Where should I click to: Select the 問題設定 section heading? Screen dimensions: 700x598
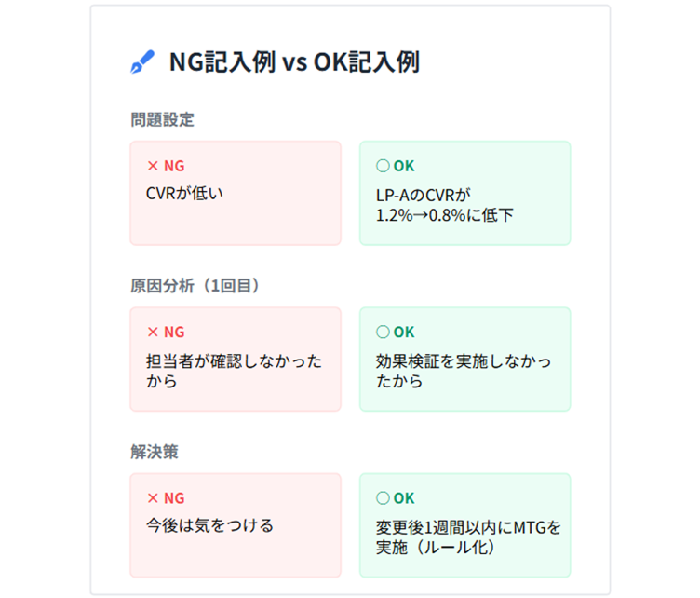coord(162,119)
